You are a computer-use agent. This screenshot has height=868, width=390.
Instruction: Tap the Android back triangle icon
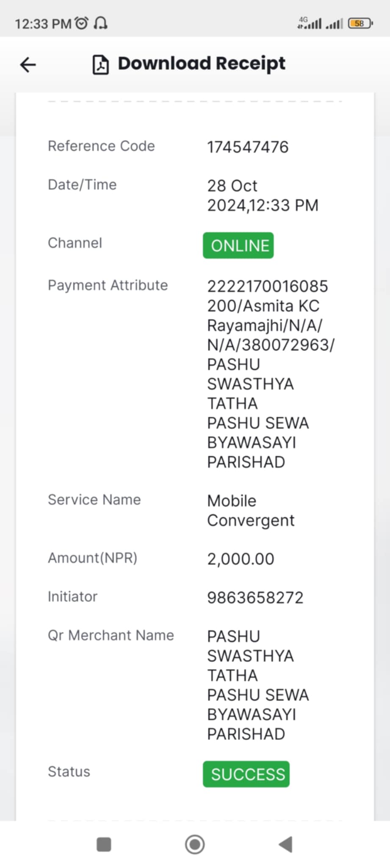[x=285, y=844]
